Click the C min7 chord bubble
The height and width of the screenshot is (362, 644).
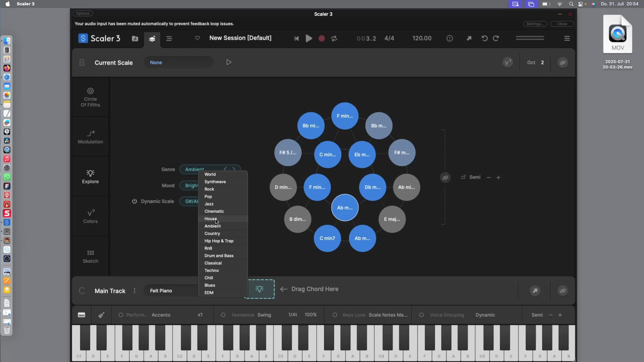[x=327, y=238]
